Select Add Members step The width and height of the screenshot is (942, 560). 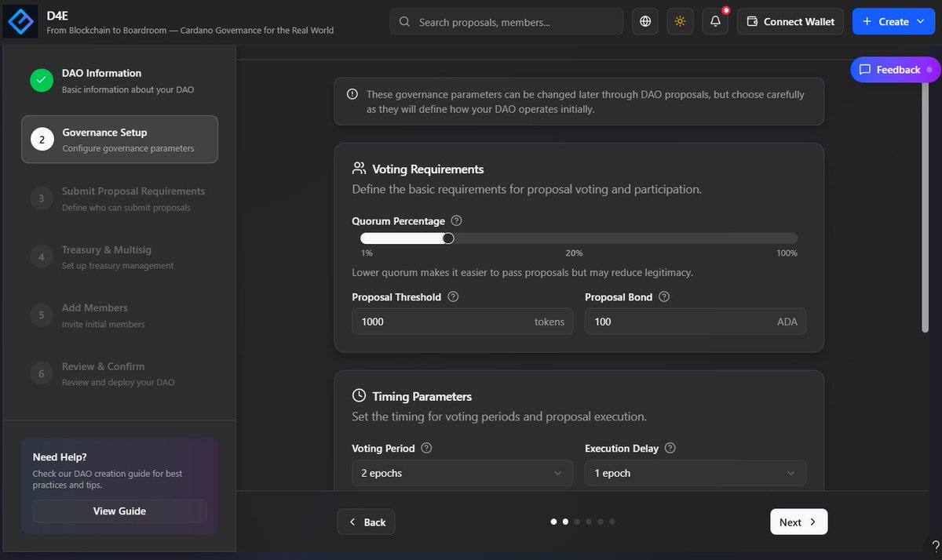click(x=119, y=315)
